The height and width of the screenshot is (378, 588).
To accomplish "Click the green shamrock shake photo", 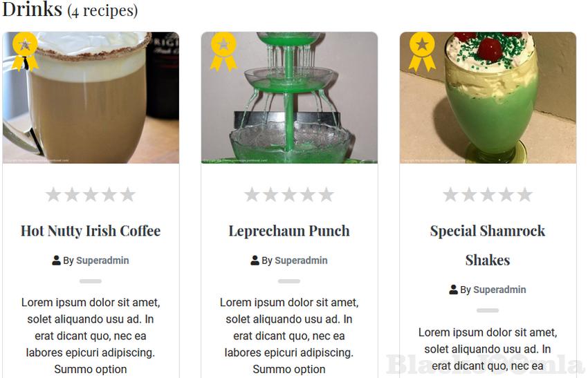I will coord(488,97).
